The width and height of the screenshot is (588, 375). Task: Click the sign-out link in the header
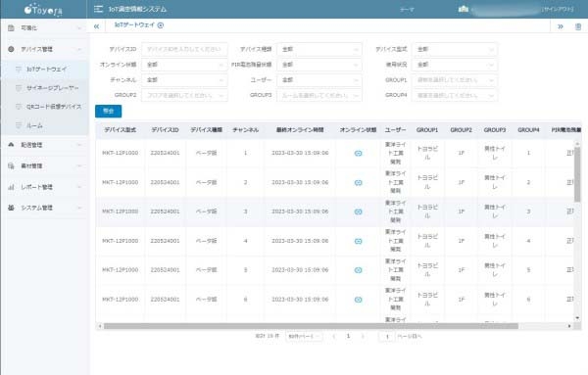[x=558, y=9]
